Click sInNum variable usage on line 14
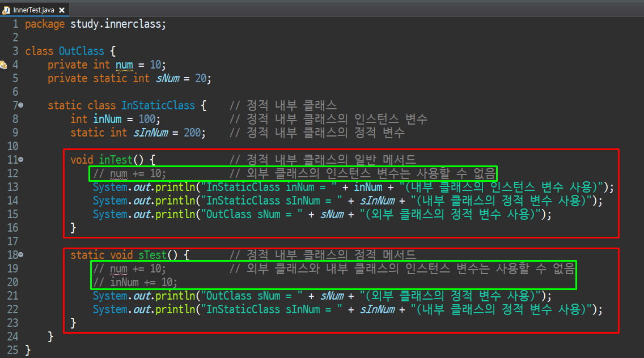The image size is (644, 358). tap(378, 201)
